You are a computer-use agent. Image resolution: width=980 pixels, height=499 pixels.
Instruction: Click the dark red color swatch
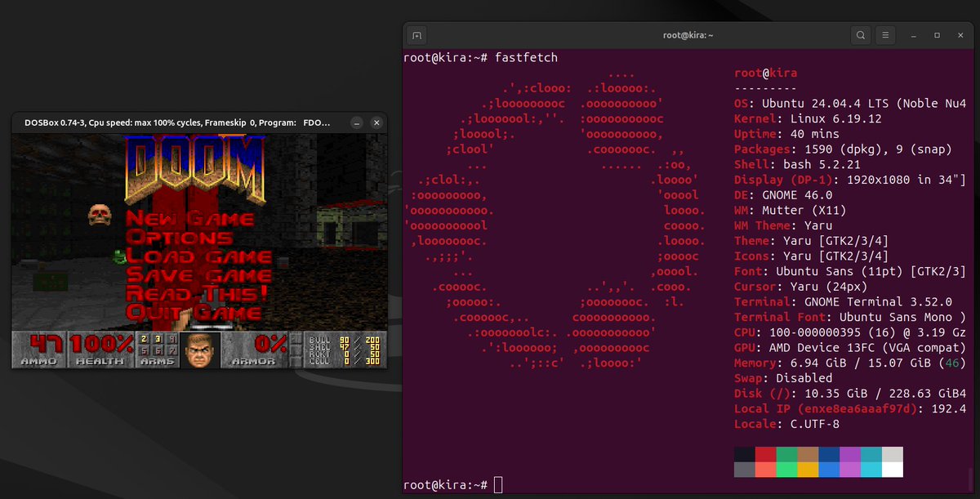click(766, 454)
